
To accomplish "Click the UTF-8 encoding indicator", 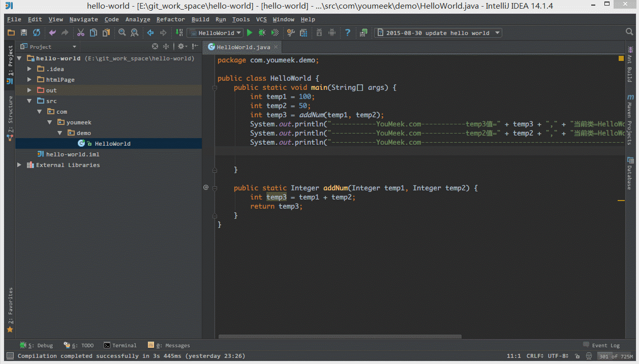I will pos(557,355).
